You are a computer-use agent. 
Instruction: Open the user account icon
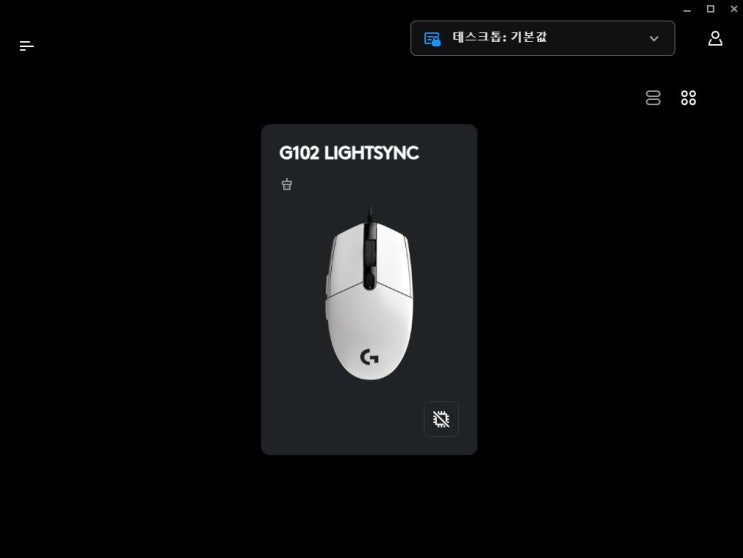pyautogui.click(x=715, y=38)
